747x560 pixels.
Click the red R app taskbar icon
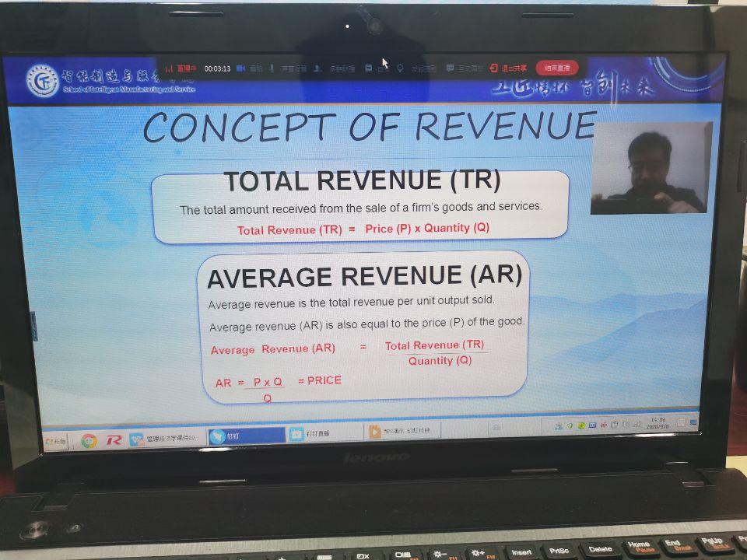point(114,440)
